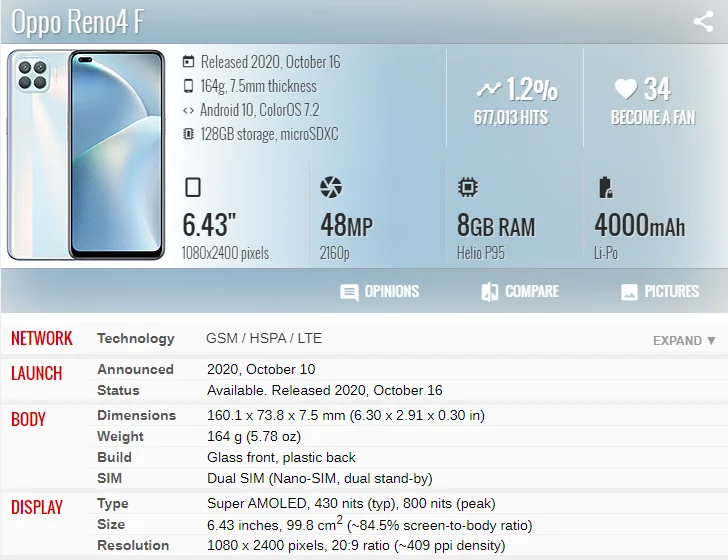Click the heart icon to become a fan
The width and height of the screenshot is (728, 560).
[x=625, y=89]
